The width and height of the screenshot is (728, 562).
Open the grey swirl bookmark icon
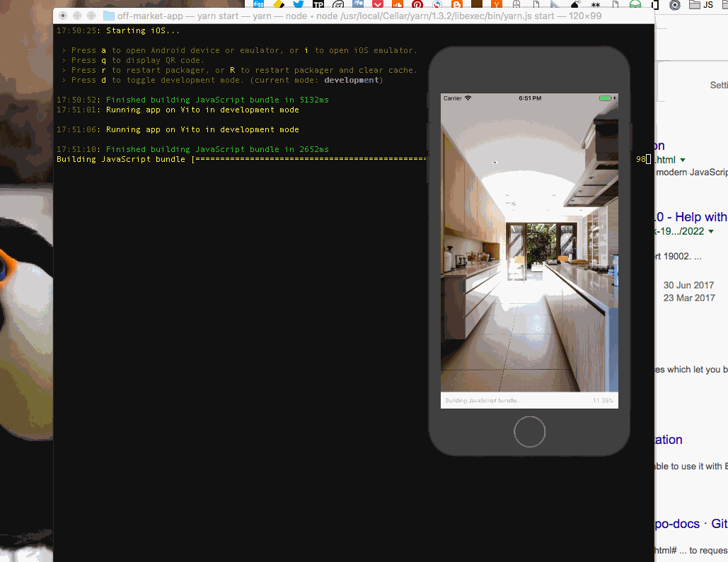click(x=675, y=5)
